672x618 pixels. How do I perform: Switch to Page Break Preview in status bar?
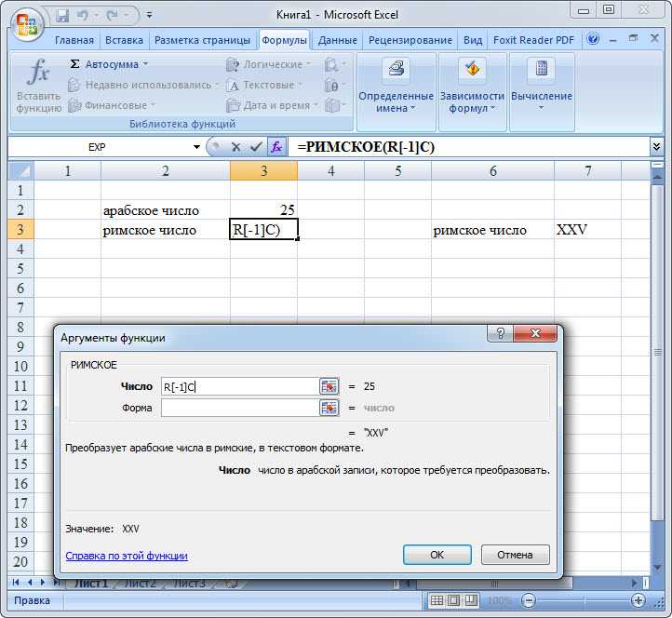[471, 600]
